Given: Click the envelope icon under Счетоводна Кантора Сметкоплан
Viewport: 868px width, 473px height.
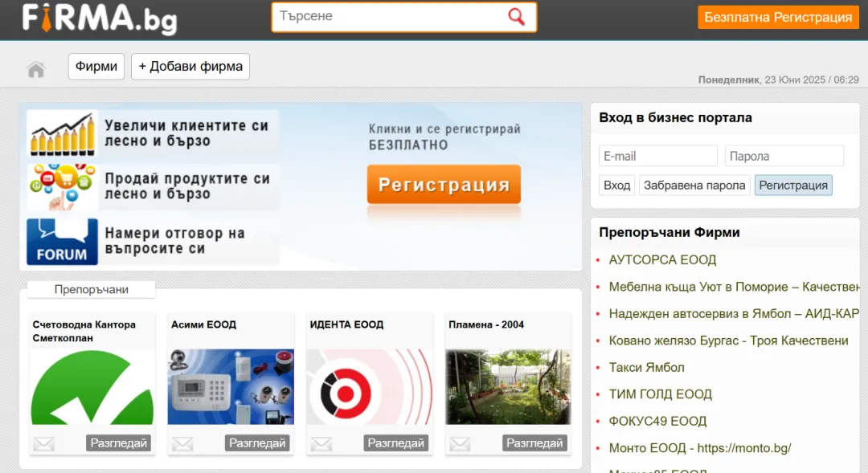Looking at the screenshot, I should point(43,443).
